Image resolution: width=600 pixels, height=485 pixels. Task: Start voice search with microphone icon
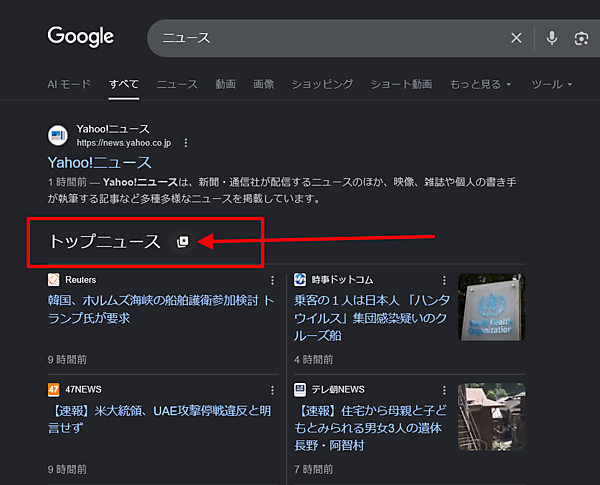click(x=552, y=38)
